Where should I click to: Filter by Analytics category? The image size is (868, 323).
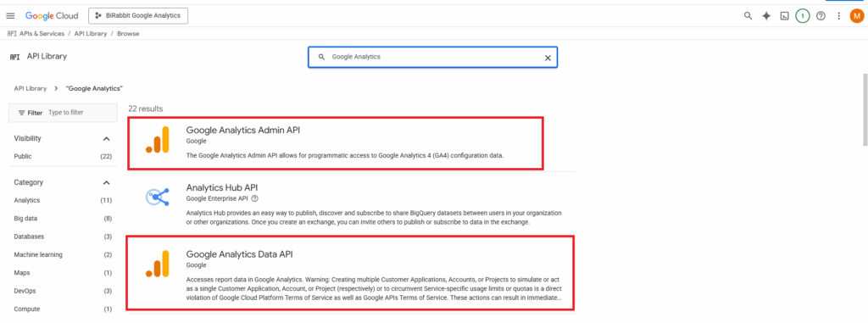26,200
